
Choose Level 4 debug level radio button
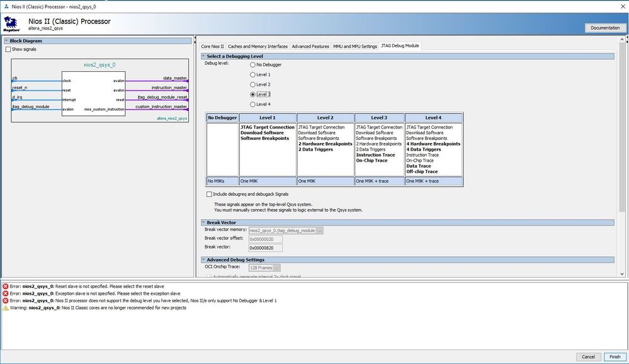(x=253, y=104)
